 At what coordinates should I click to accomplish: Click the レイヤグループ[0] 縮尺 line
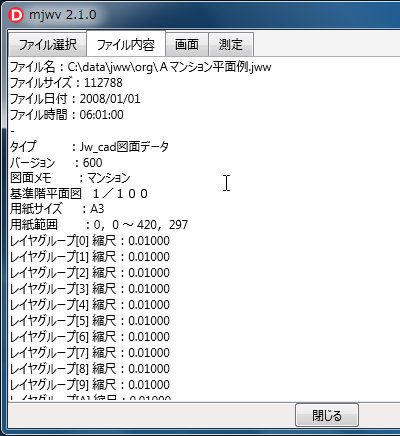coord(90,241)
